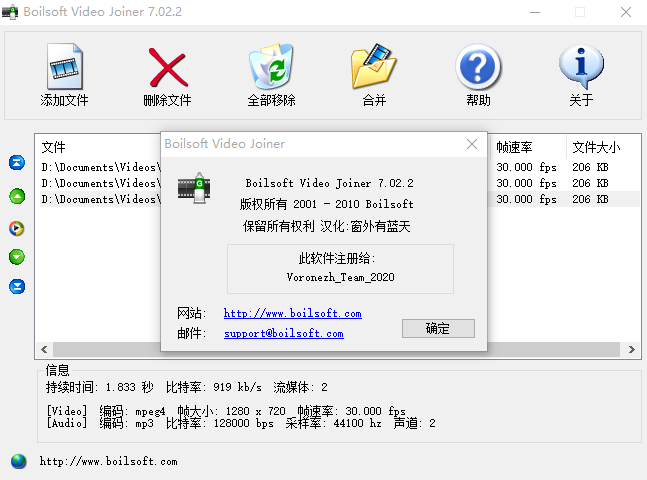Open http://www.boilsoft.com link in dialog
Image resolution: width=647 pixels, height=480 pixels.
point(293,313)
